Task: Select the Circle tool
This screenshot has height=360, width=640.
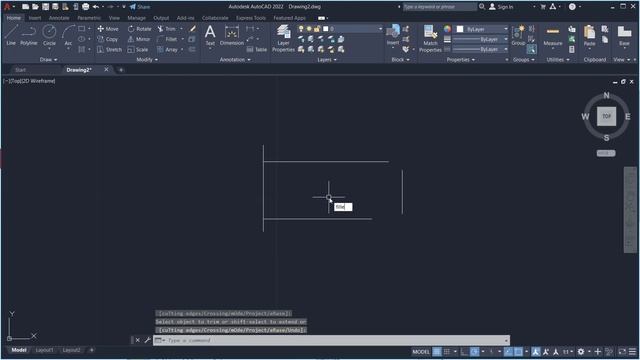Action: pyautogui.click(x=49, y=35)
